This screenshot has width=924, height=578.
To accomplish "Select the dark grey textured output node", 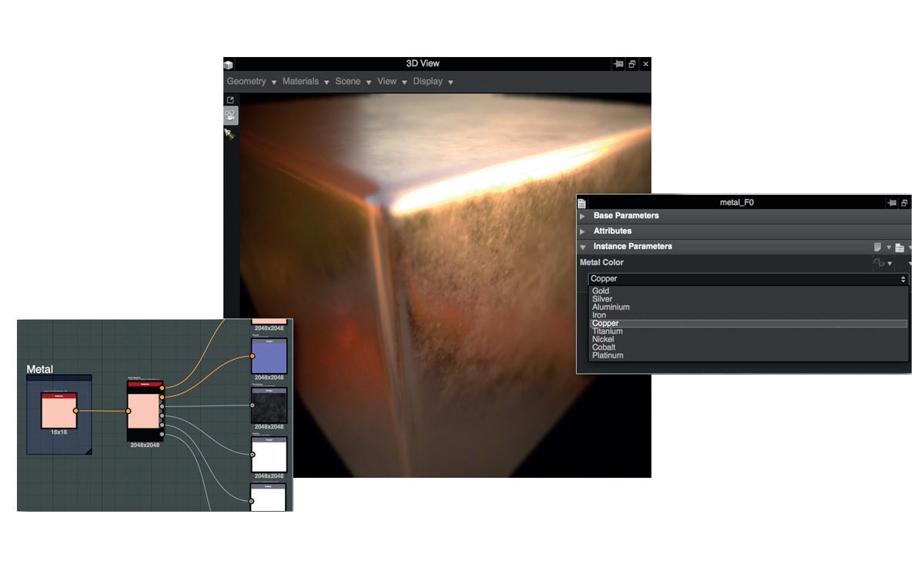I will tap(269, 405).
